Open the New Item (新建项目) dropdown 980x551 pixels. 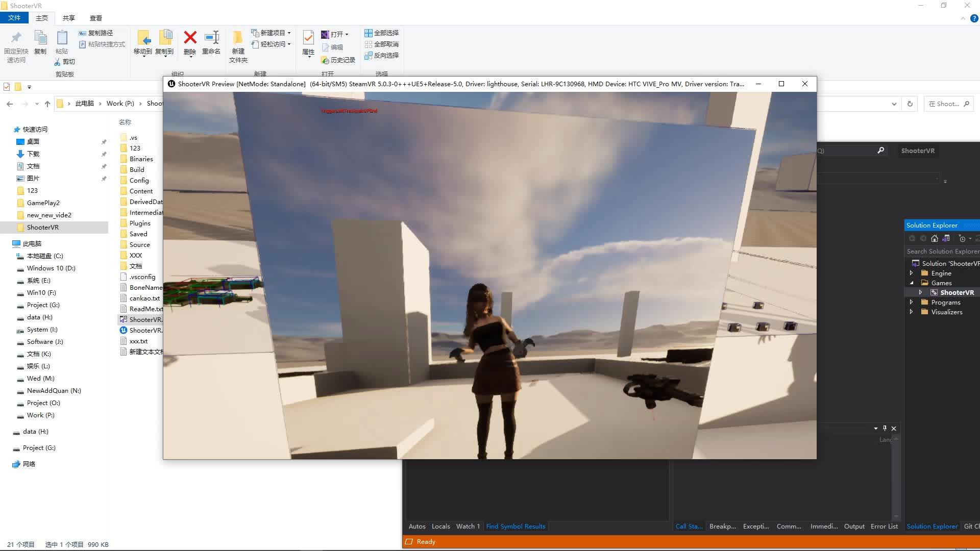(272, 33)
